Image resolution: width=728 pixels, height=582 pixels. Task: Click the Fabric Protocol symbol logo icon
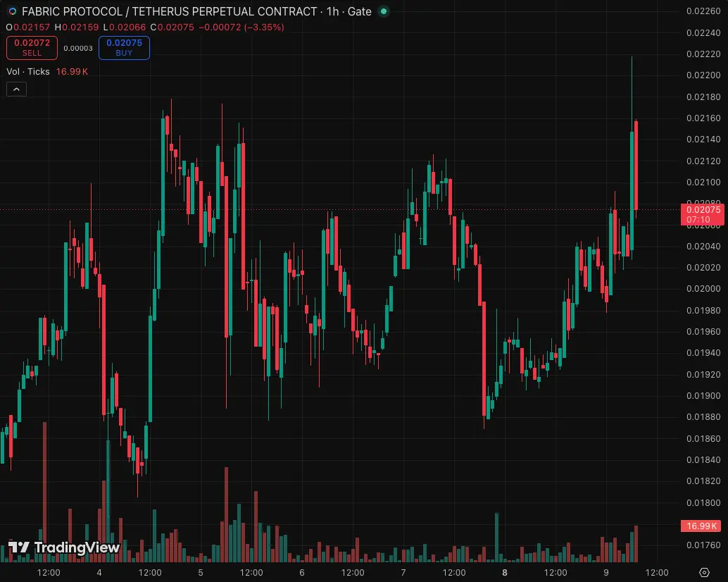pyautogui.click(x=13, y=11)
